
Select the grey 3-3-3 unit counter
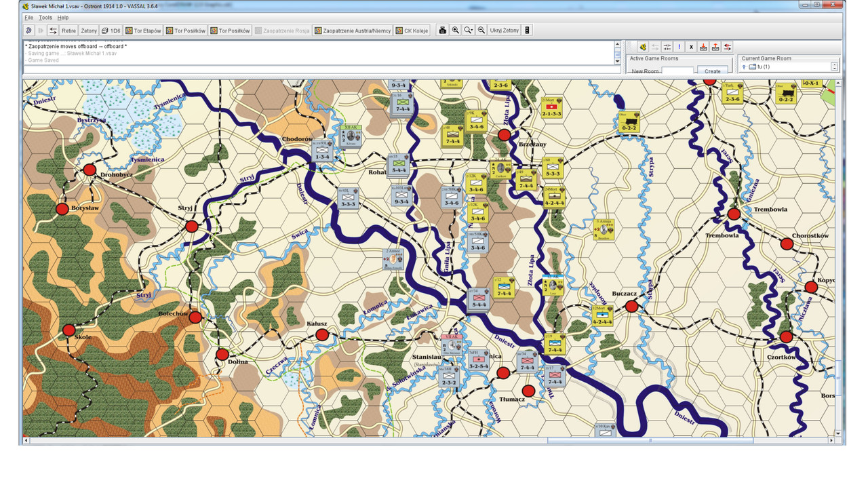(349, 197)
